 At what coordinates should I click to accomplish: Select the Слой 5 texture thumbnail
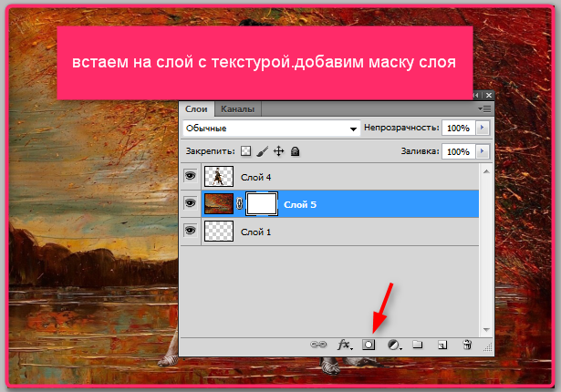(219, 204)
